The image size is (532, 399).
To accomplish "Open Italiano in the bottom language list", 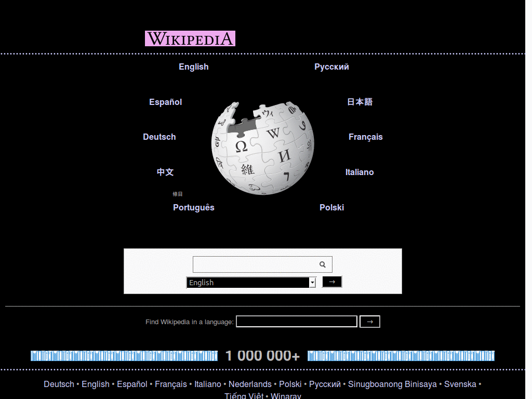I will [x=208, y=384].
